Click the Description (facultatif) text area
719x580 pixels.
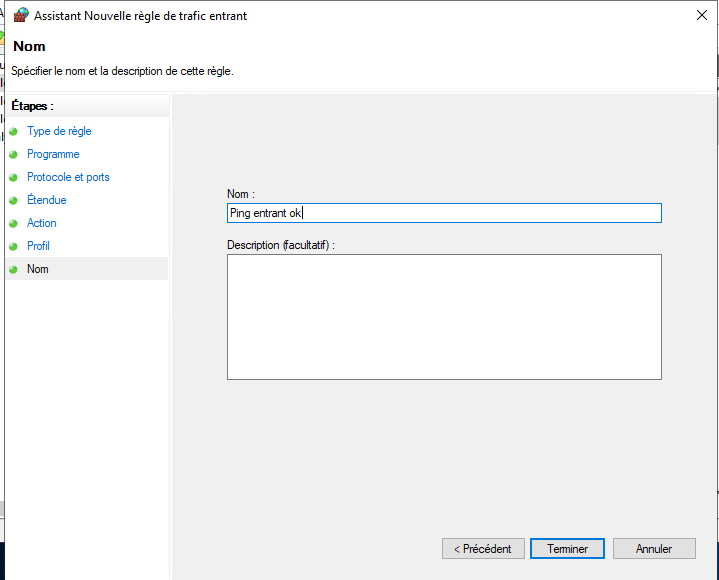point(444,317)
